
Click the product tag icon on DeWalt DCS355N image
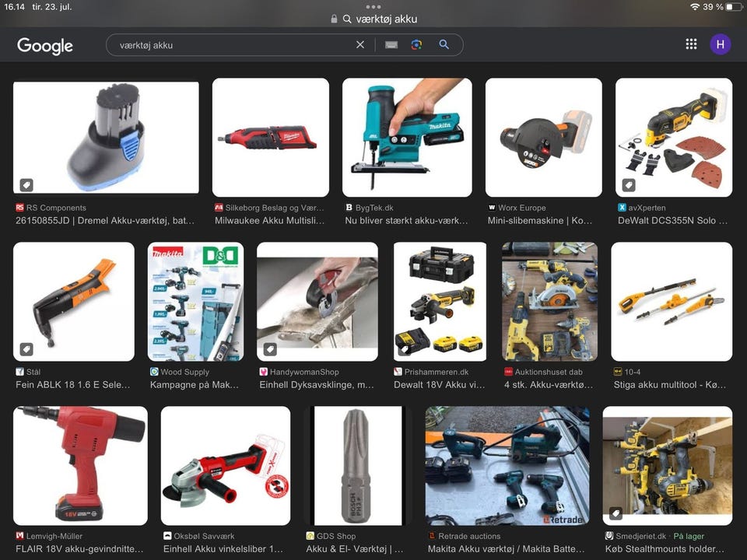click(x=629, y=185)
